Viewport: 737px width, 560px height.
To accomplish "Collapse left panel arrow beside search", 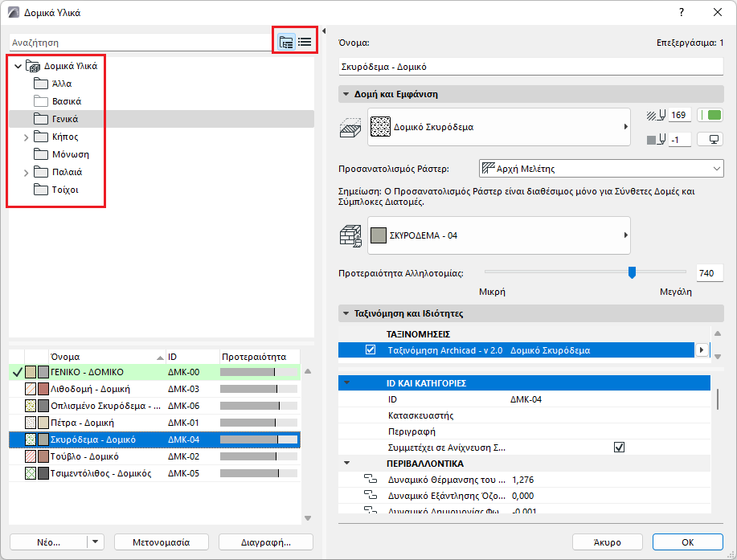I will [324, 31].
